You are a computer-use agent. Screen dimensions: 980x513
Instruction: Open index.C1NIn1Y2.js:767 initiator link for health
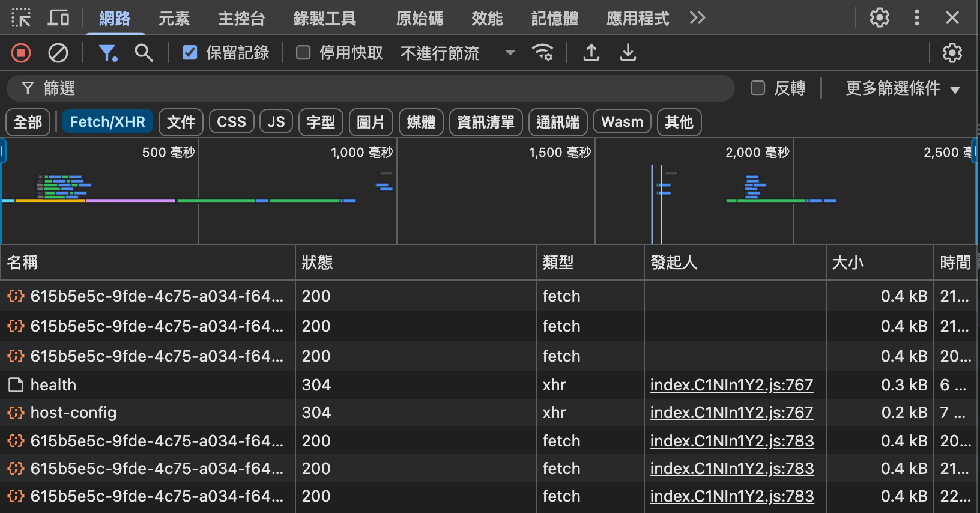[731, 385]
